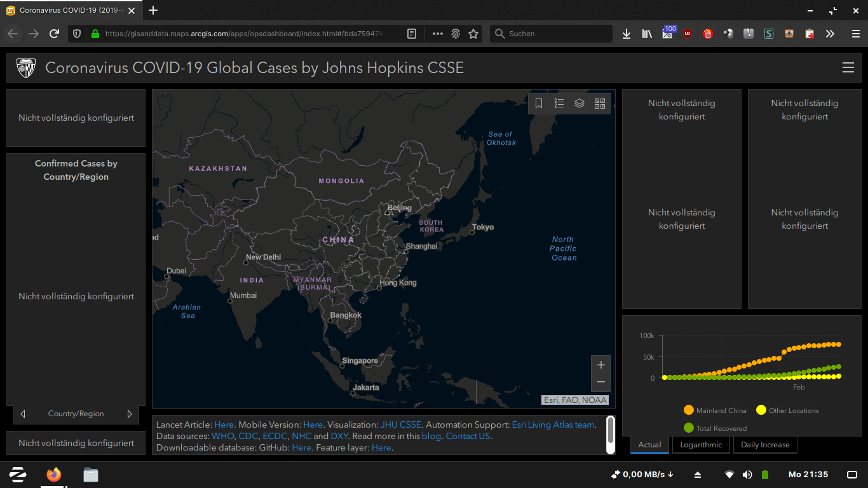Click the Esri, FAO, NOAA attribution
This screenshot has width=868, height=488.
575,400
